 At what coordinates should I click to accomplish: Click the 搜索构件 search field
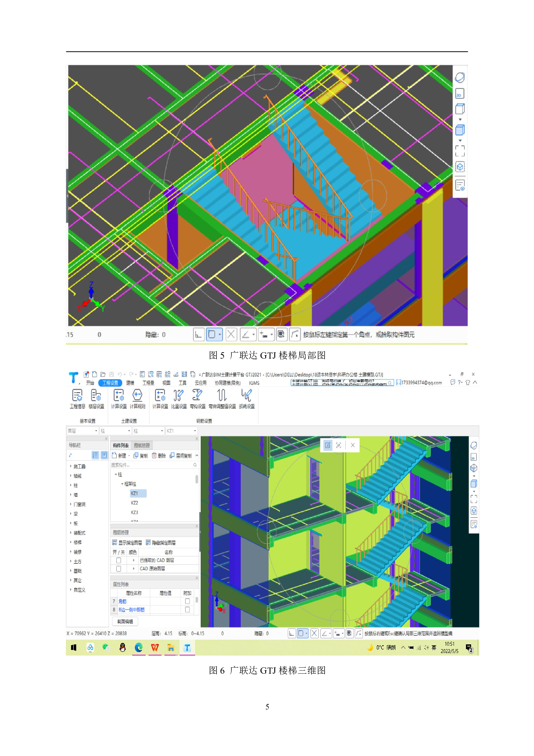tap(151, 465)
